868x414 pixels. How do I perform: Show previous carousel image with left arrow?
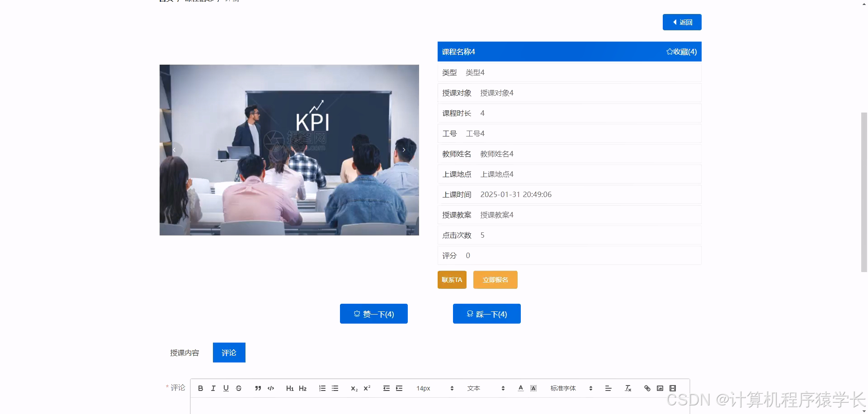tap(174, 150)
